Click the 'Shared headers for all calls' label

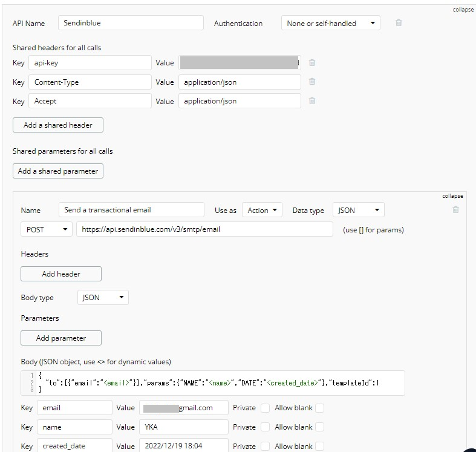(x=57, y=48)
